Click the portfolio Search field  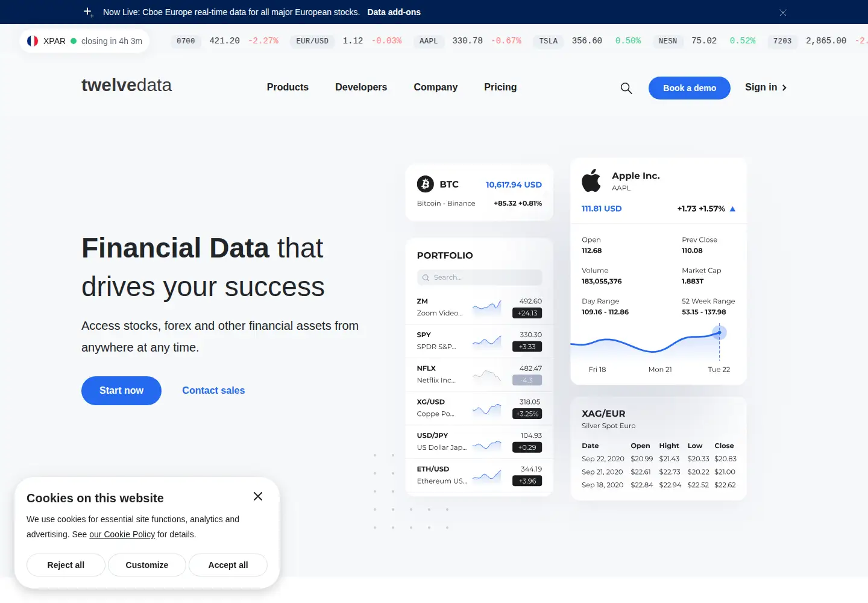(x=479, y=277)
